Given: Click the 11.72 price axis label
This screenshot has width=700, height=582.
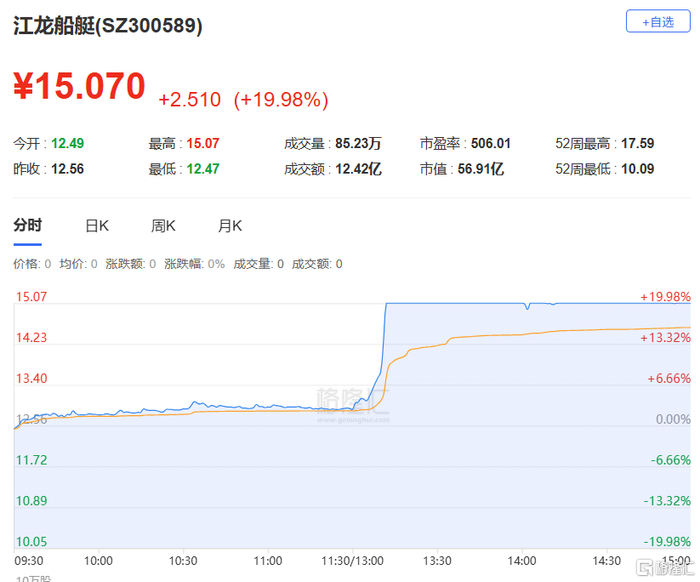Looking at the screenshot, I should click(31, 460).
